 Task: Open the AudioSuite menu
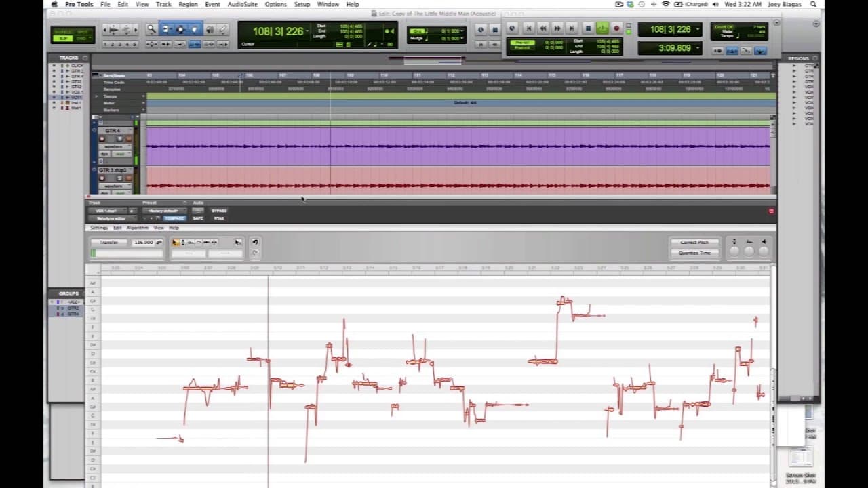(242, 4)
